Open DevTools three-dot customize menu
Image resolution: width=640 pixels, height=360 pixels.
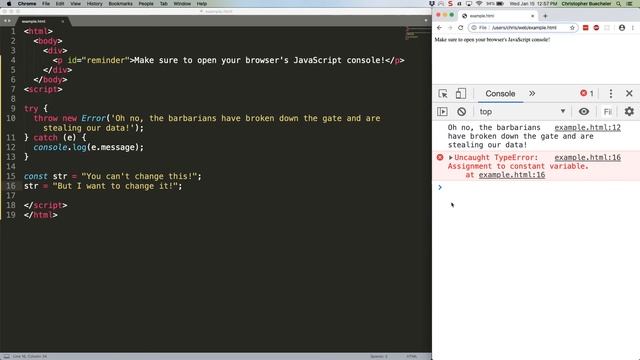[611, 93]
